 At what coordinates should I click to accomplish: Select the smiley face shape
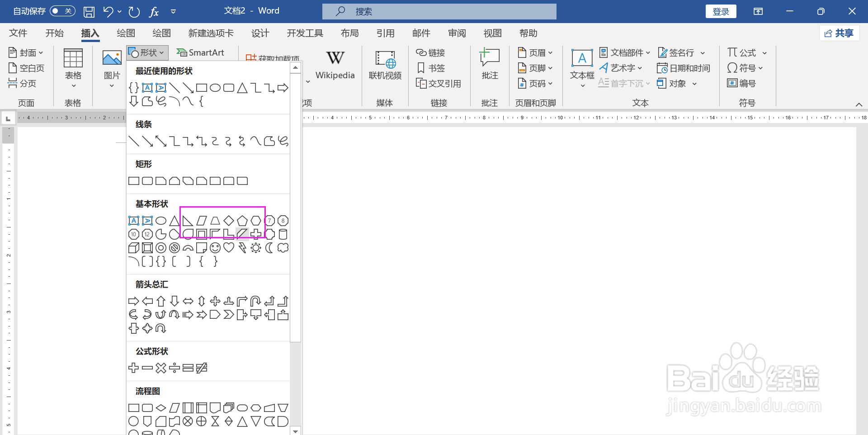pos(215,248)
